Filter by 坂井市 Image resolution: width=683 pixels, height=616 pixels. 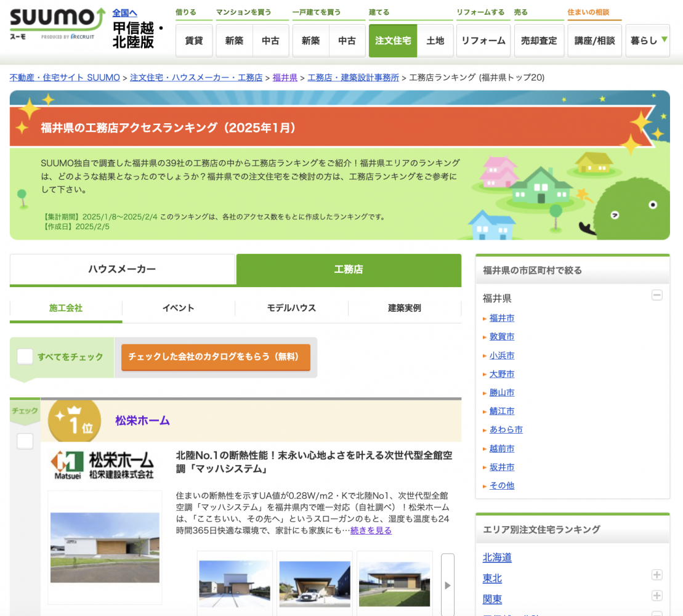point(501,467)
